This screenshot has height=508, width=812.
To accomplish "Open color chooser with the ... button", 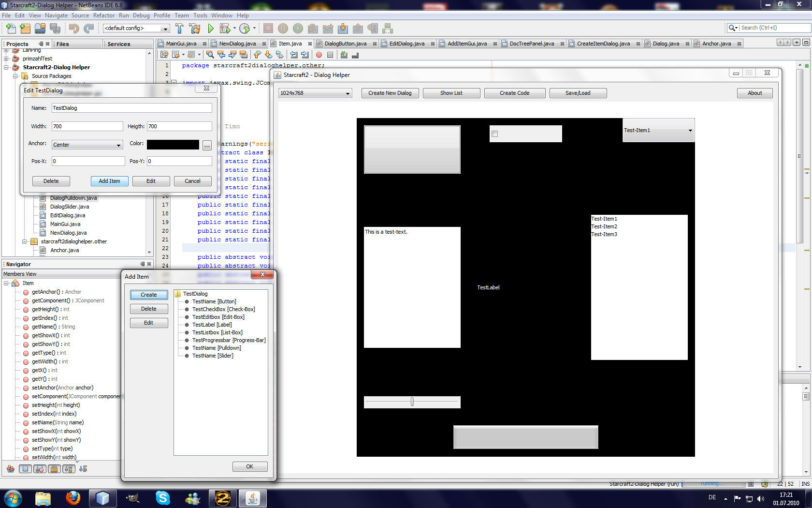I will [x=207, y=145].
